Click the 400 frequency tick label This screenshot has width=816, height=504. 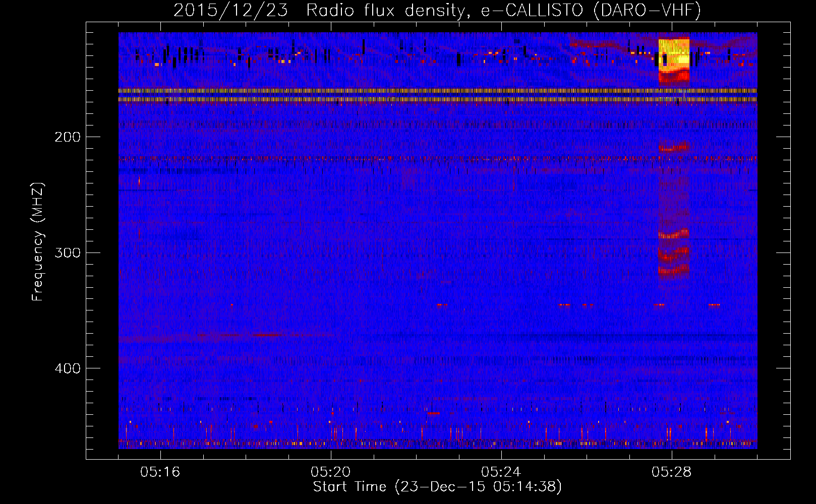[x=67, y=368]
